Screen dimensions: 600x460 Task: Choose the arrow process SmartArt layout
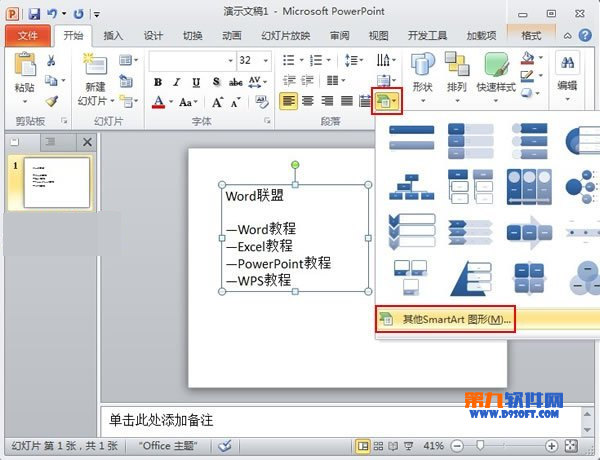pyautogui.click(x=530, y=232)
